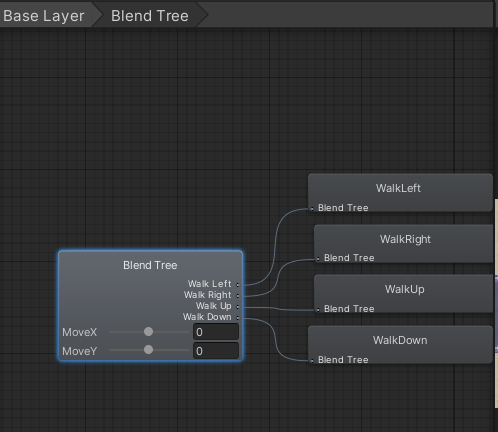Image resolution: width=498 pixels, height=432 pixels.
Task: Open the Base Layer breadcrumb
Action: point(45,16)
